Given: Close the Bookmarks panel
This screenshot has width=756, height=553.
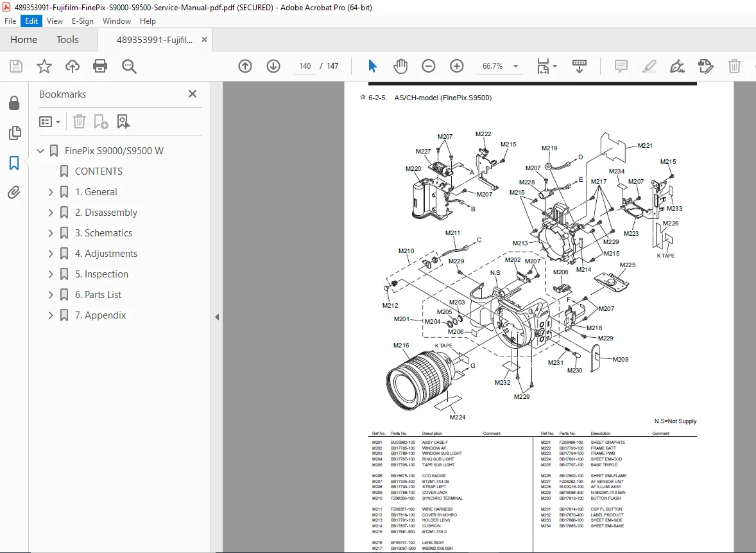Looking at the screenshot, I should 193,94.
